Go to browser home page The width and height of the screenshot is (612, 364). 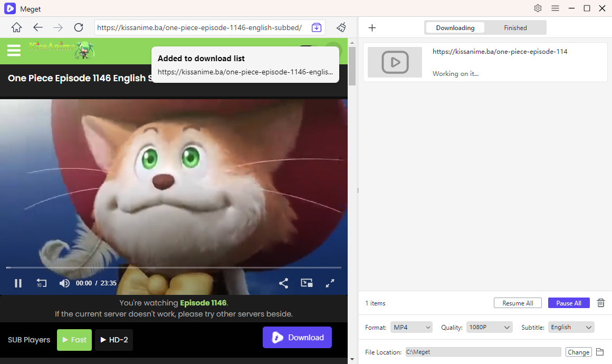(x=17, y=27)
